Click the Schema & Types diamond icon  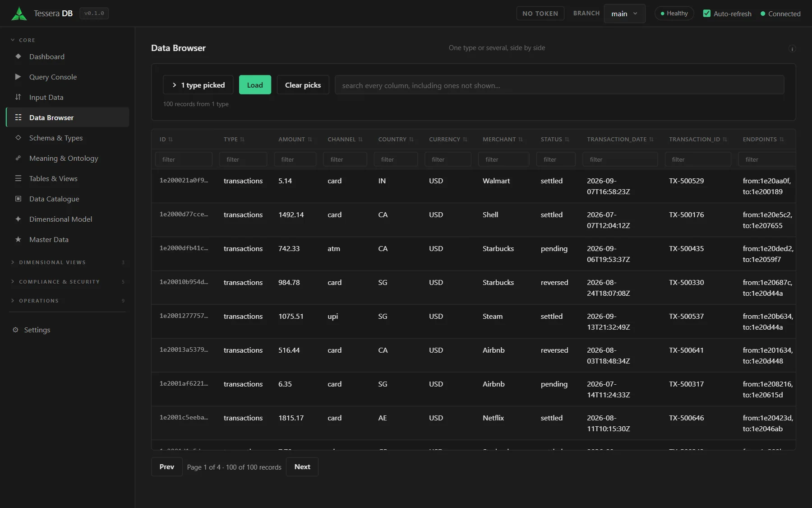point(18,138)
